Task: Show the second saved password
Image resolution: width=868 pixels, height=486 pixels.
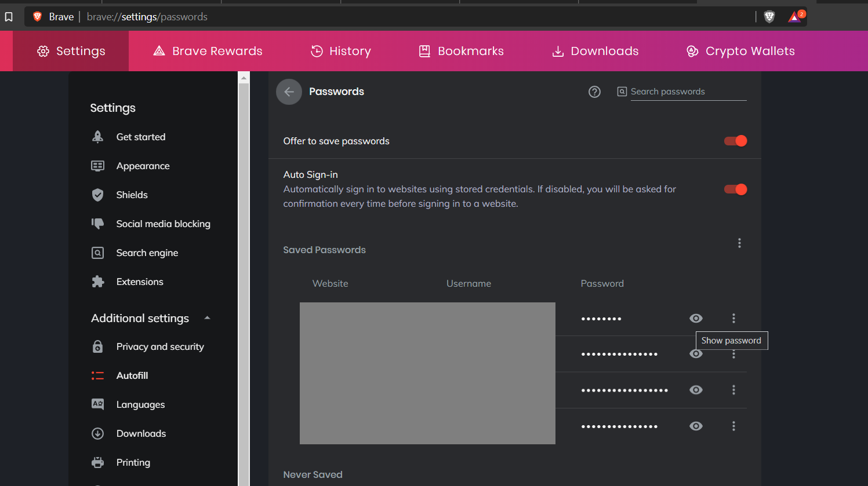Action: (696, 354)
